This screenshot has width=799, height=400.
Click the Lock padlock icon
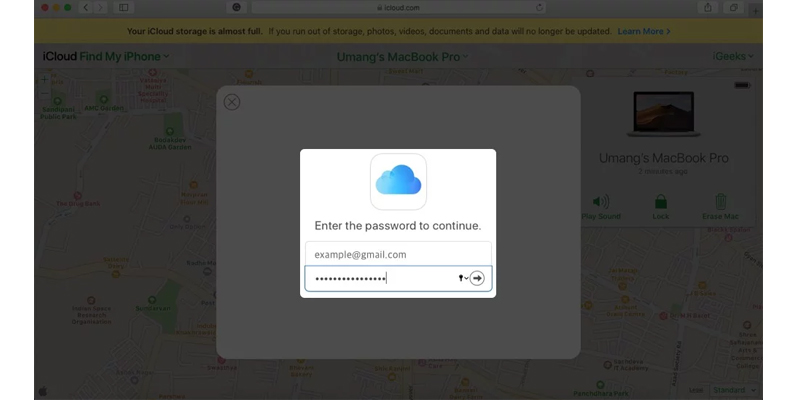tap(661, 202)
